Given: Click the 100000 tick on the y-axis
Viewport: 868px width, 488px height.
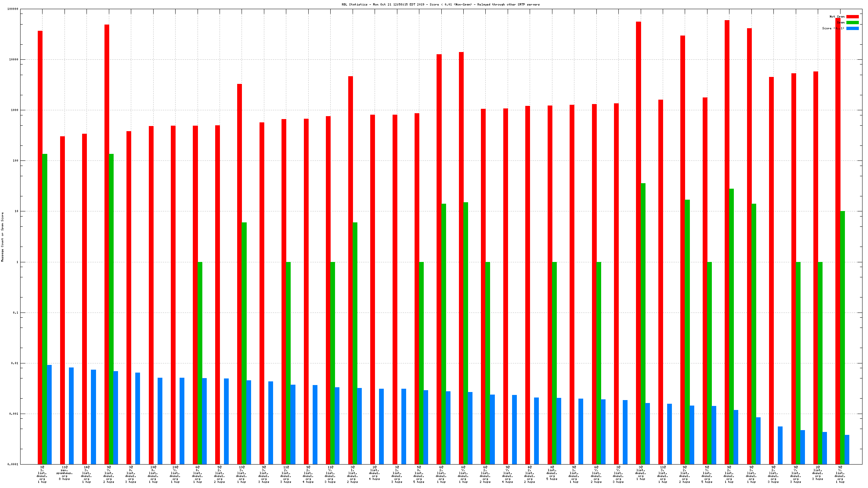Looking at the screenshot, I should click(13, 9).
